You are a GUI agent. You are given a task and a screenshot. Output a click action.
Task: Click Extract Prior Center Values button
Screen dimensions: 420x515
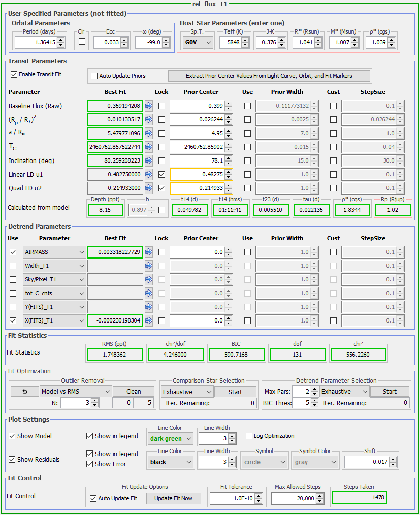pos(269,76)
